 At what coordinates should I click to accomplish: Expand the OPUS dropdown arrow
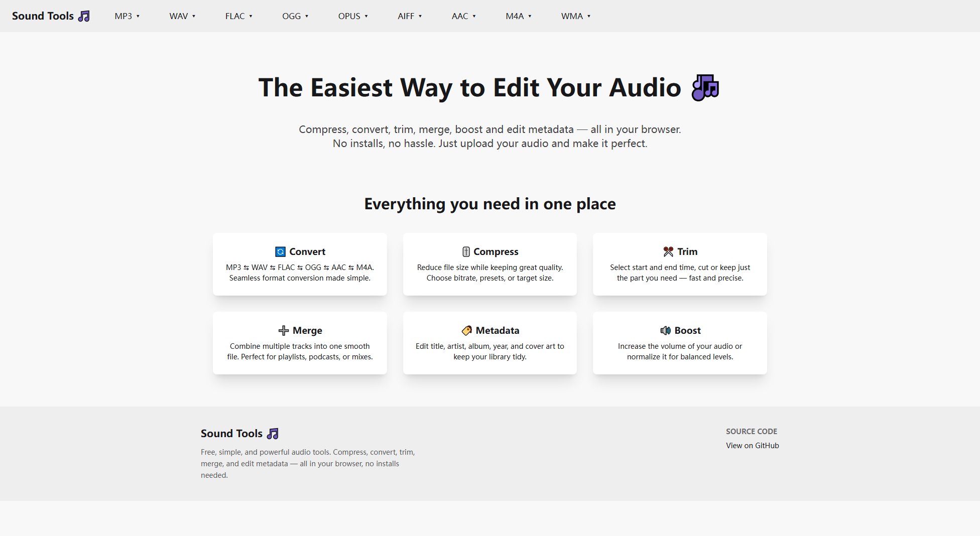point(366,16)
